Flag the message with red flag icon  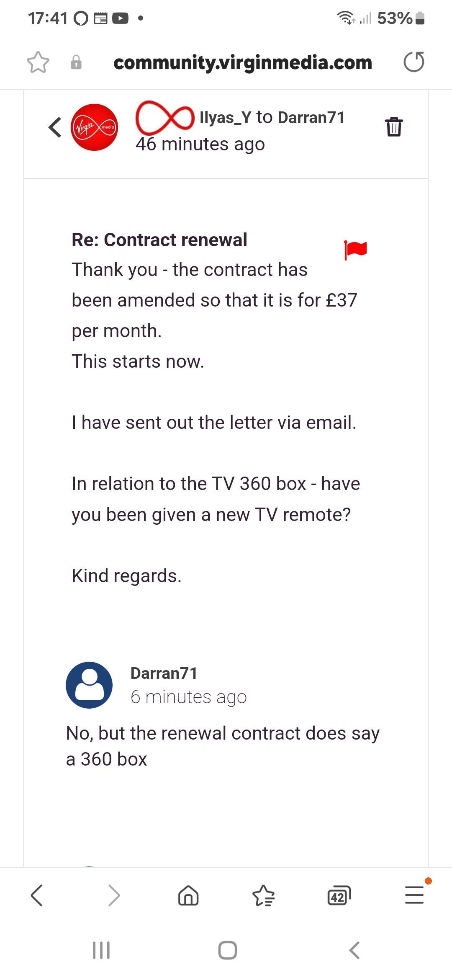pos(355,250)
